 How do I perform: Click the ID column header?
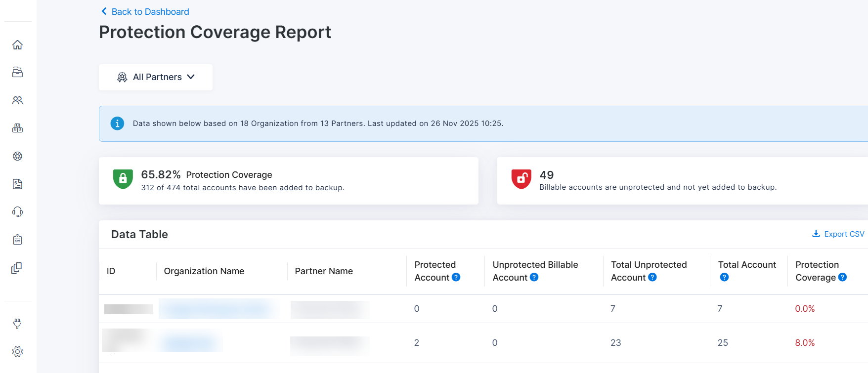pyautogui.click(x=111, y=271)
